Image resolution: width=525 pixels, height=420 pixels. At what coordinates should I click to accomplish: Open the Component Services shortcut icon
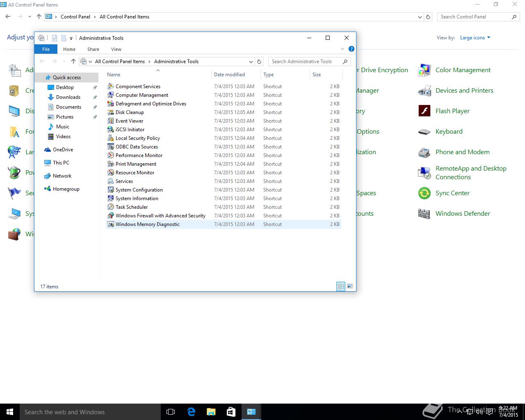[110, 87]
